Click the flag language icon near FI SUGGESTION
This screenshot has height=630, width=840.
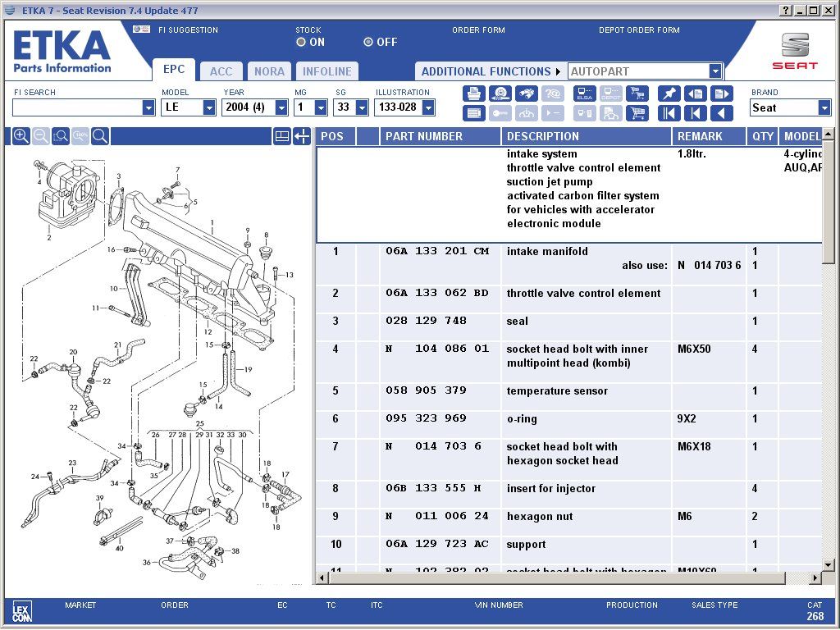click(141, 29)
